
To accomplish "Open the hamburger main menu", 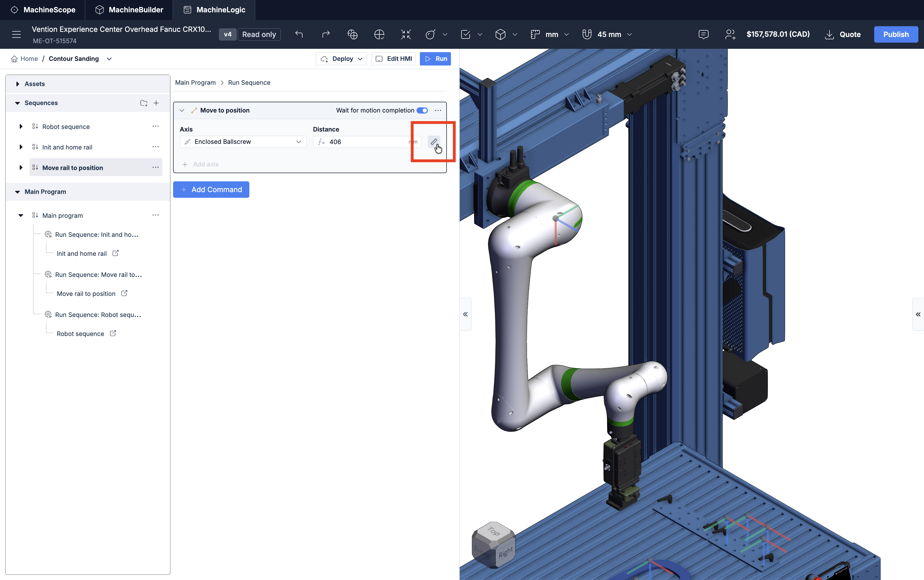I will 16,34.
